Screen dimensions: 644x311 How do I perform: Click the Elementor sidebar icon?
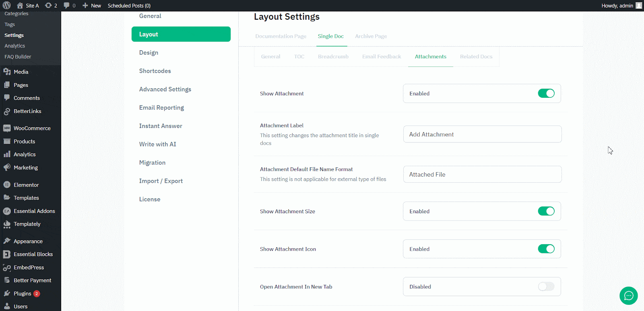click(x=7, y=185)
